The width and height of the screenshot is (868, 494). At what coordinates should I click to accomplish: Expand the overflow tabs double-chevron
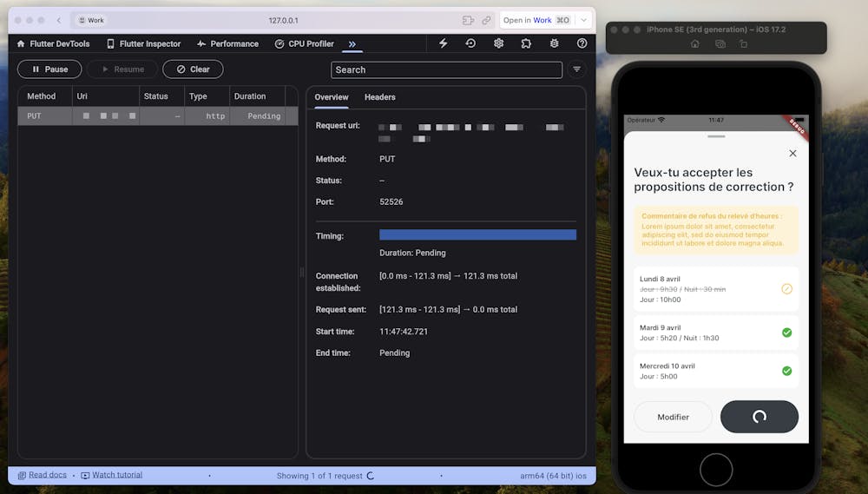pos(352,43)
